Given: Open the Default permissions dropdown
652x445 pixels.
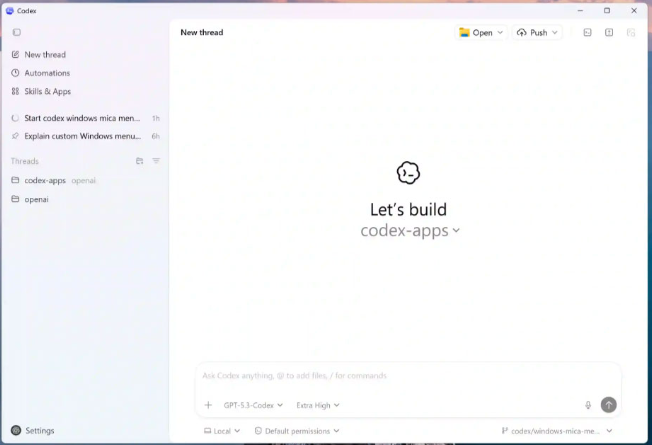Looking at the screenshot, I should click(297, 431).
